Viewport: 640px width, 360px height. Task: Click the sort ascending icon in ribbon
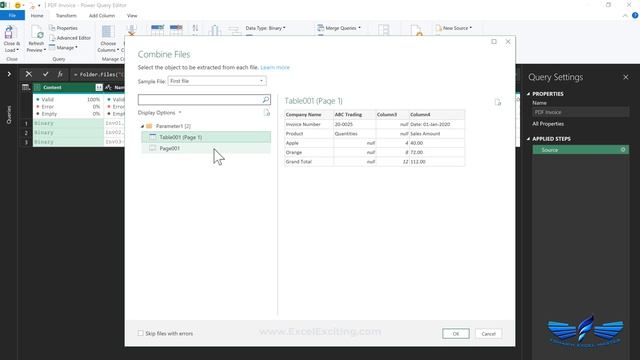[195, 28]
